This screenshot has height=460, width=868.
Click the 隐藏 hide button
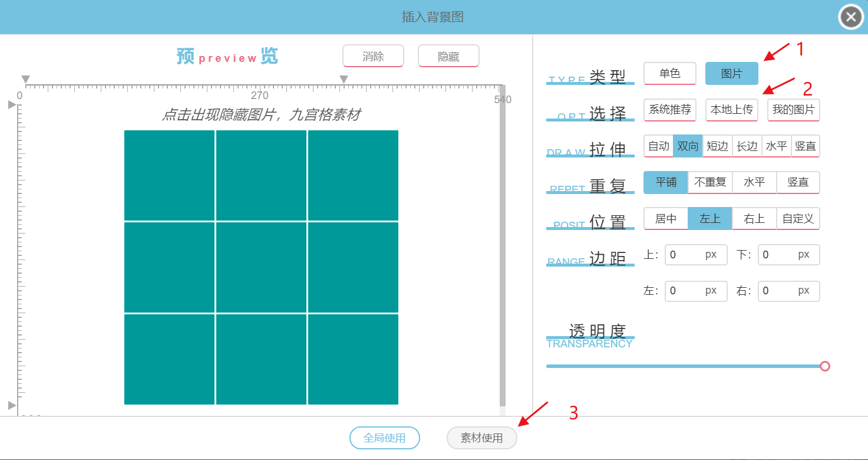click(448, 56)
